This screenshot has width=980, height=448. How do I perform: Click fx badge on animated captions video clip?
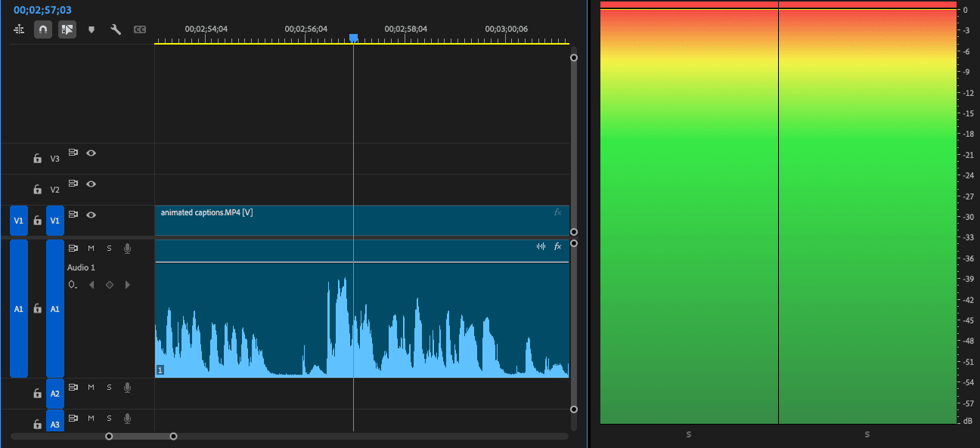[558, 212]
